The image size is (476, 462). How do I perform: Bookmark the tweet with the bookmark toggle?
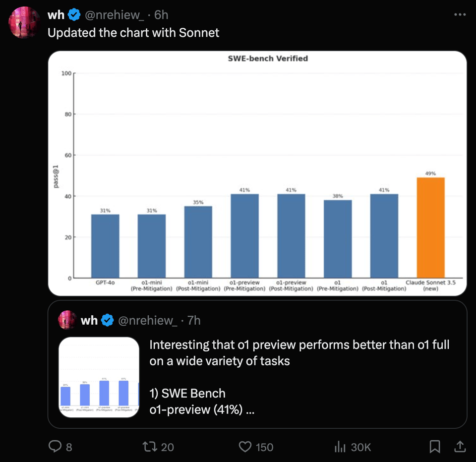pyautogui.click(x=435, y=447)
